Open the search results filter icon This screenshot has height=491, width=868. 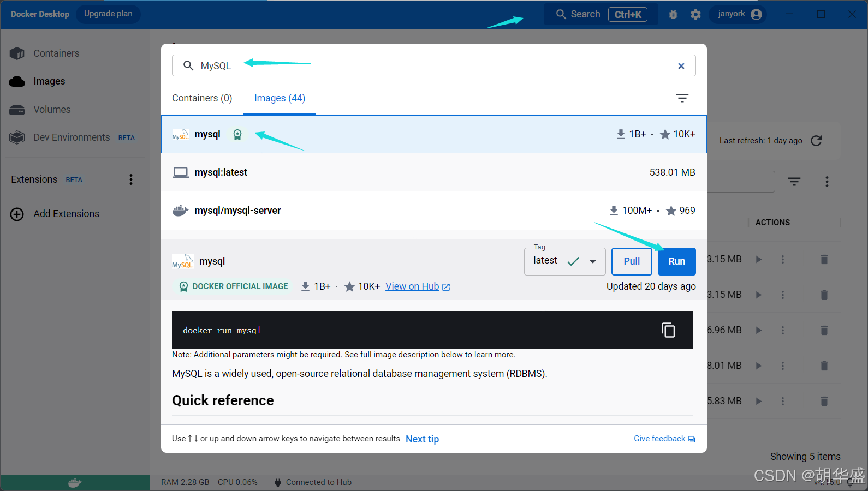pos(682,98)
